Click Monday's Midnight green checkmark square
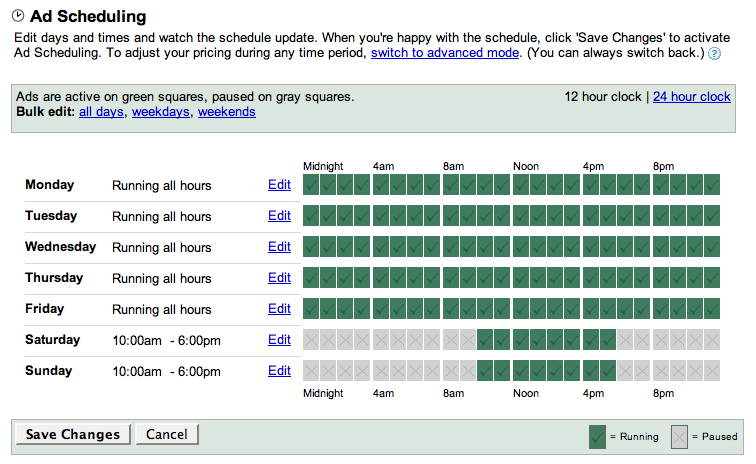756x464 pixels. (x=311, y=185)
